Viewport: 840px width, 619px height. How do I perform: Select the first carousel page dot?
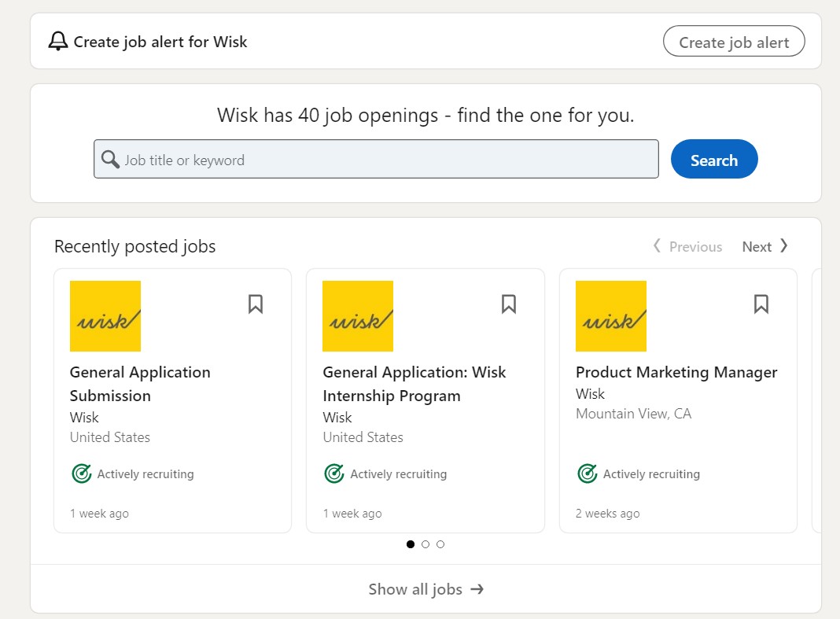tap(411, 544)
